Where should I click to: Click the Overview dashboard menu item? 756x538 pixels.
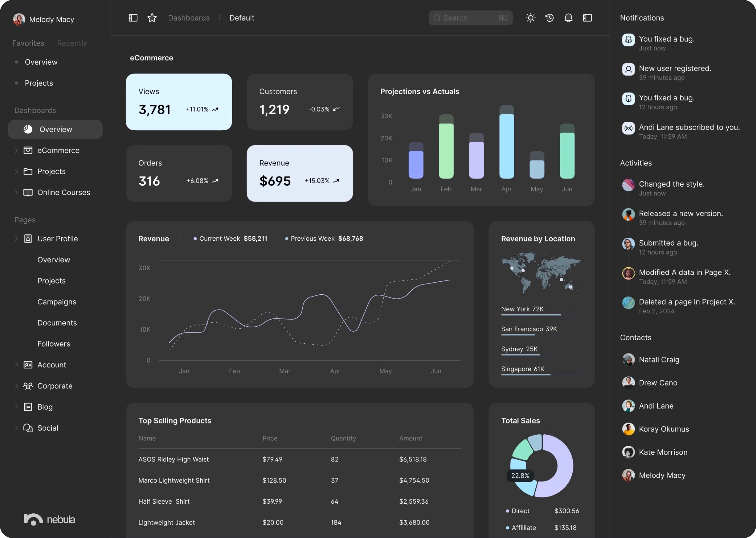coord(55,129)
